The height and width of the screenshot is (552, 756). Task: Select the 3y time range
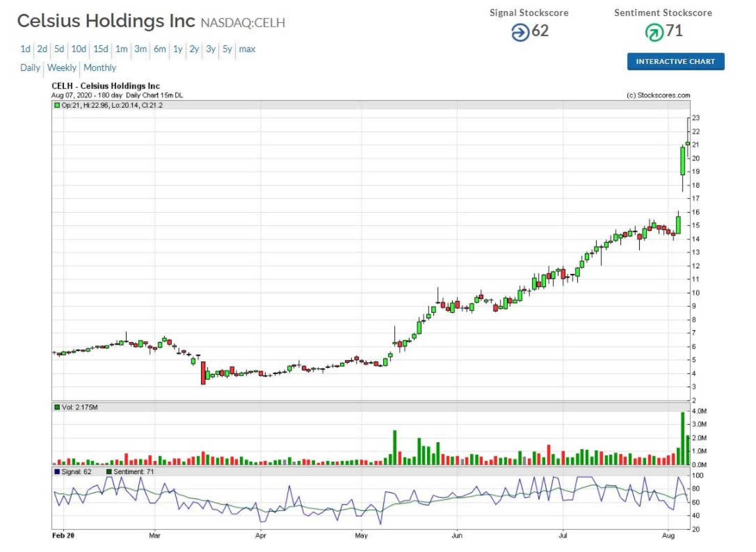point(210,49)
